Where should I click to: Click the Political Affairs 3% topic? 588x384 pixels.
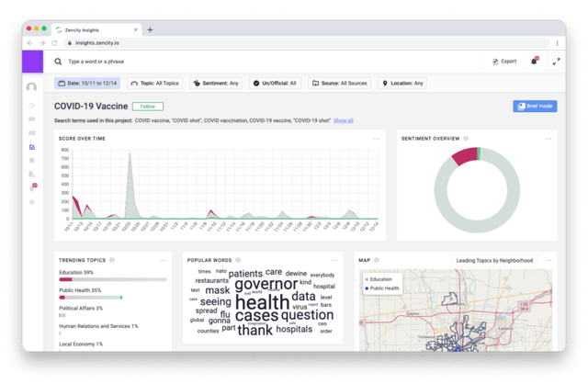tap(81, 309)
